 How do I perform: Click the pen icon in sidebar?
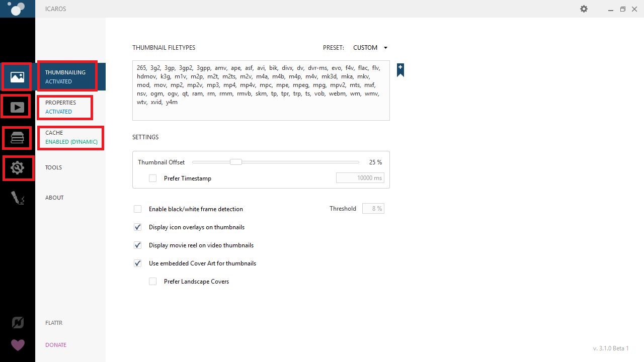[x=17, y=198]
